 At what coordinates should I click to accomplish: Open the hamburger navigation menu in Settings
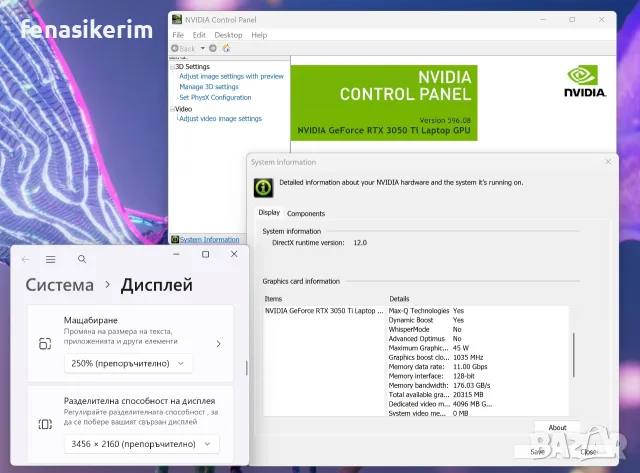51,260
